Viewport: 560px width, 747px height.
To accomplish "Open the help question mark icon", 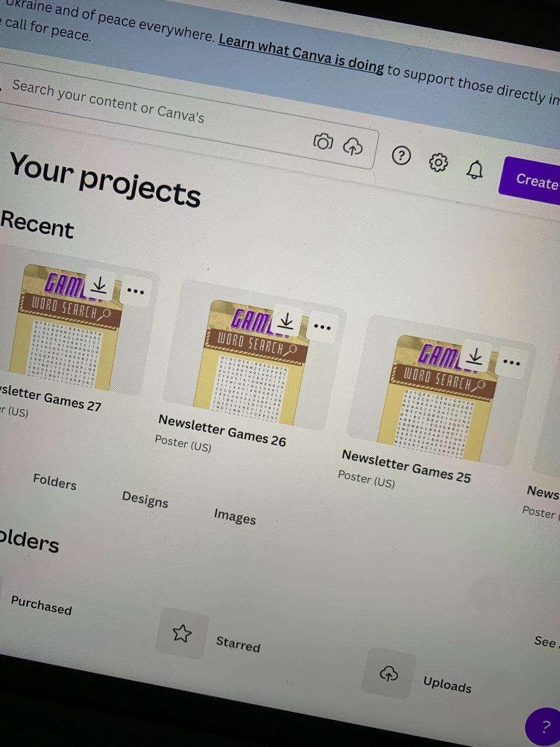I will click(x=401, y=155).
